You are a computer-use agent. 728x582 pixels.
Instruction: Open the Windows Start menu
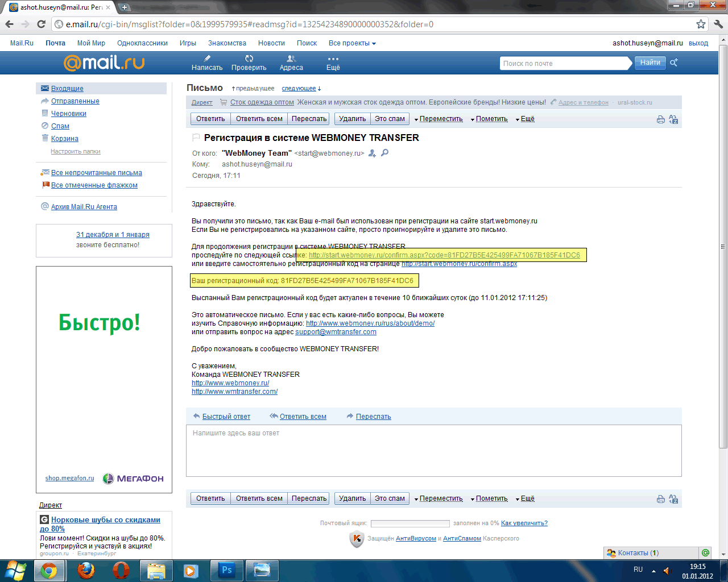[x=15, y=570]
